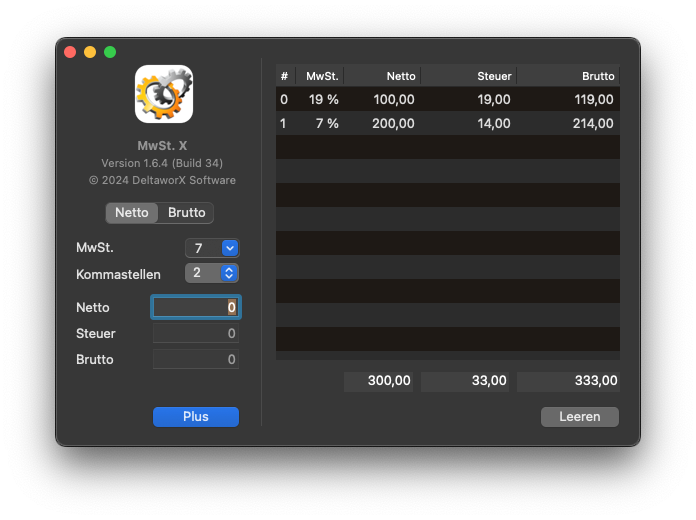Click the MwSt. X title text
The width and height of the screenshot is (696, 520).
162,146
